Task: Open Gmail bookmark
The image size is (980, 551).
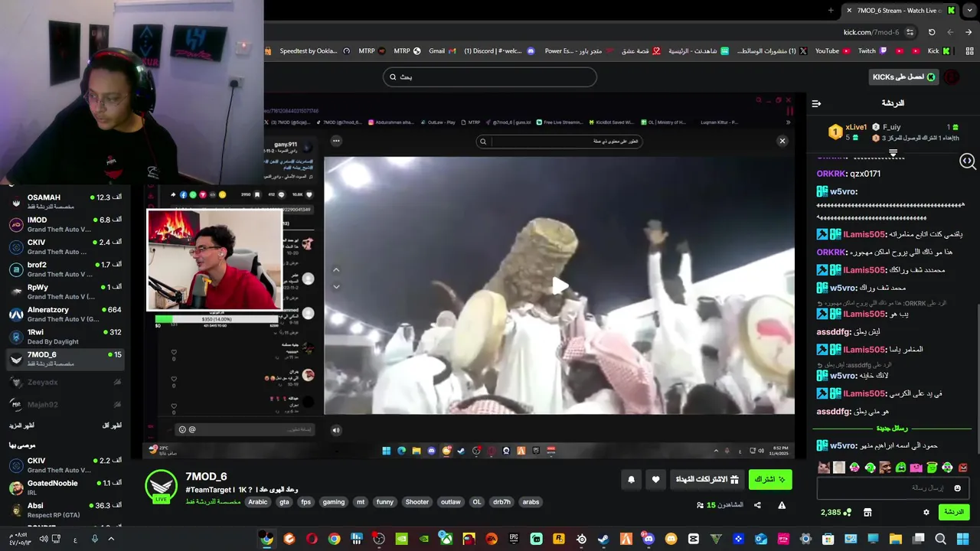Action: click(443, 51)
